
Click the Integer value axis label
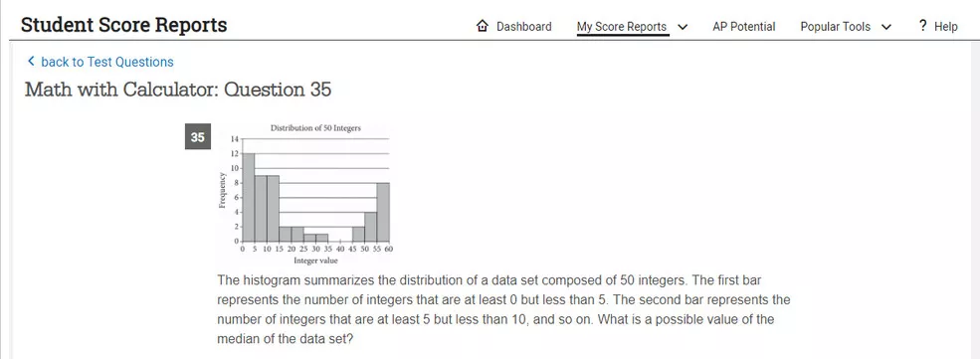(x=315, y=261)
